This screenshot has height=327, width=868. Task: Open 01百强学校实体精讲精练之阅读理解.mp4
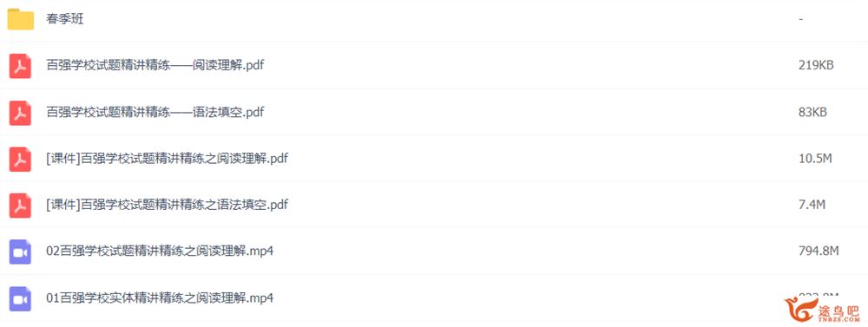(160, 298)
